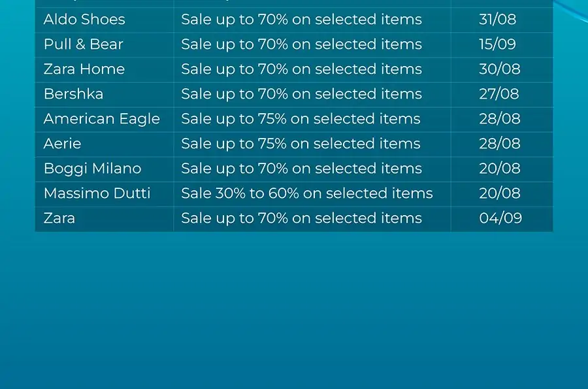Click Boggi Milano's date 20/08
588x389 pixels.
[x=500, y=169]
